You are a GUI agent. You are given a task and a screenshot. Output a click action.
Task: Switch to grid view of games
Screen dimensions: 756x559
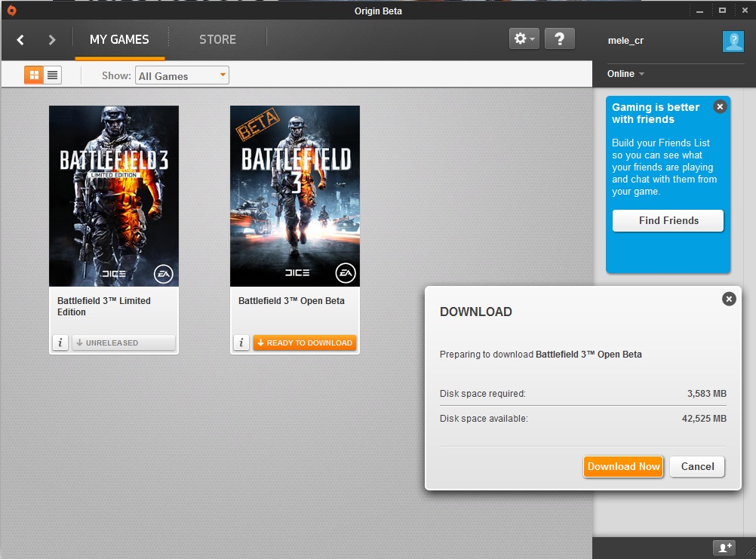34,75
